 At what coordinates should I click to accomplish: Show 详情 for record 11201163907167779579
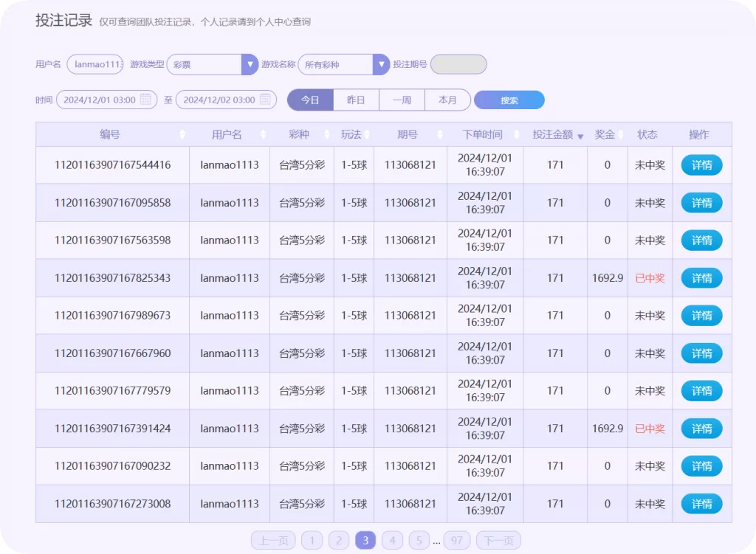(x=701, y=391)
